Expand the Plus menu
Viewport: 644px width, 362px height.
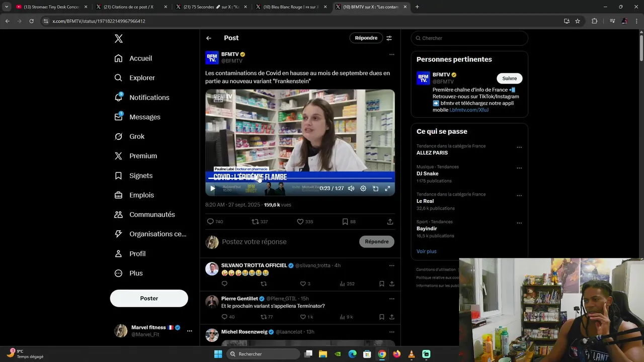(128, 273)
